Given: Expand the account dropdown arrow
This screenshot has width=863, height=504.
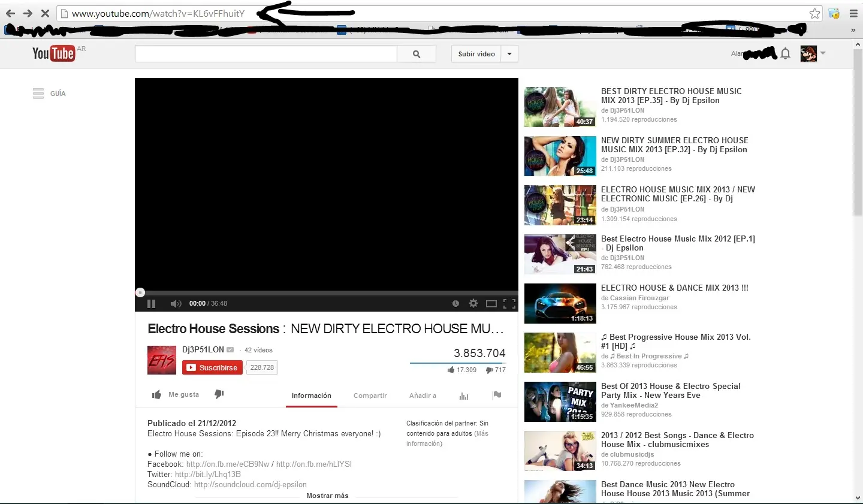Looking at the screenshot, I should (823, 53).
